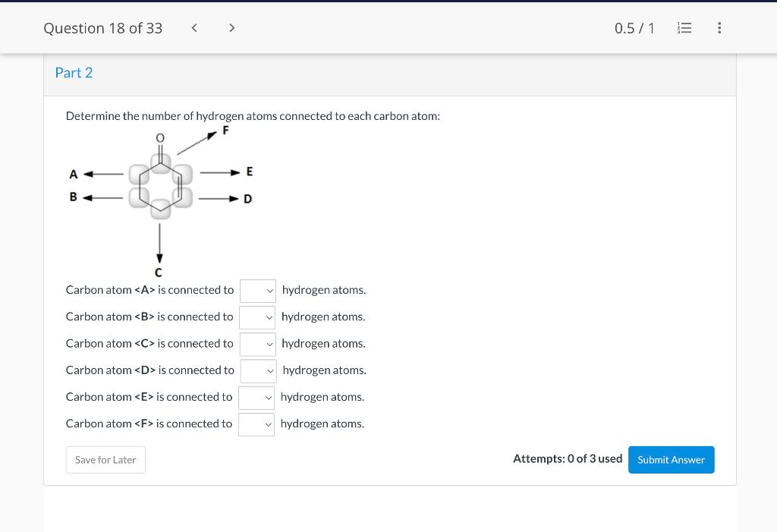The width and height of the screenshot is (777, 532).
Task: Click label B beside the molecule
Action: coord(74,197)
